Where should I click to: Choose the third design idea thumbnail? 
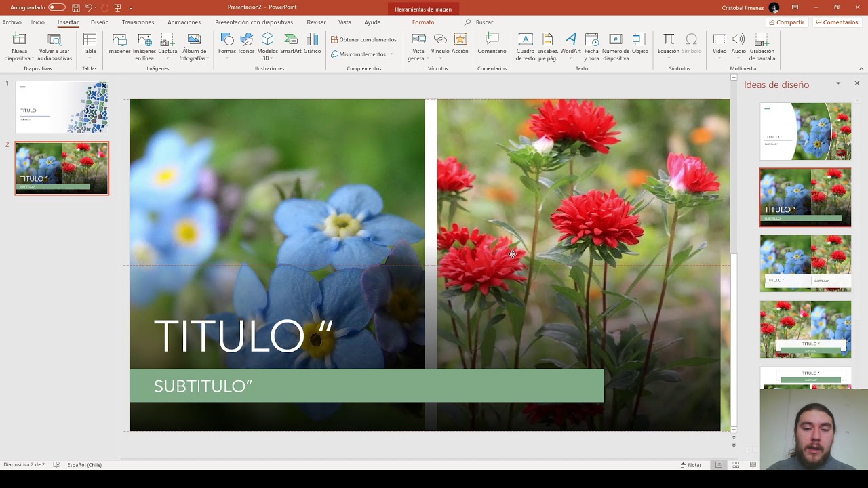(806, 263)
